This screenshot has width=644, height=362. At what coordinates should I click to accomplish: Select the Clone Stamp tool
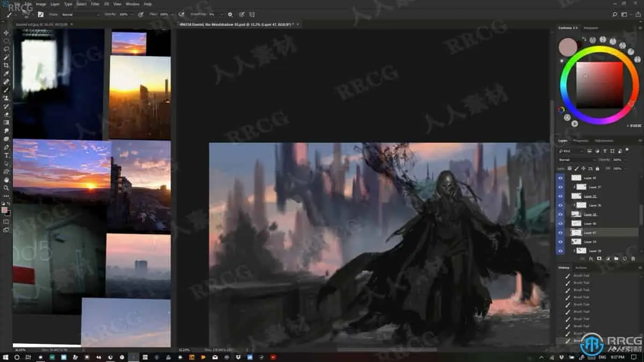[6, 98]
